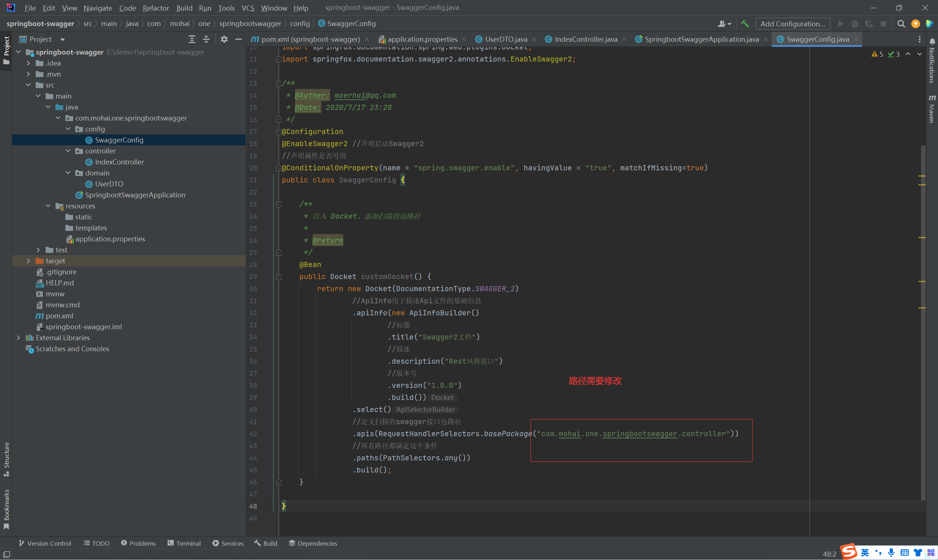The width and height of the screenshot is (938, 560).
Task: Click Expand All icon in Project panel
Action: 192,39
